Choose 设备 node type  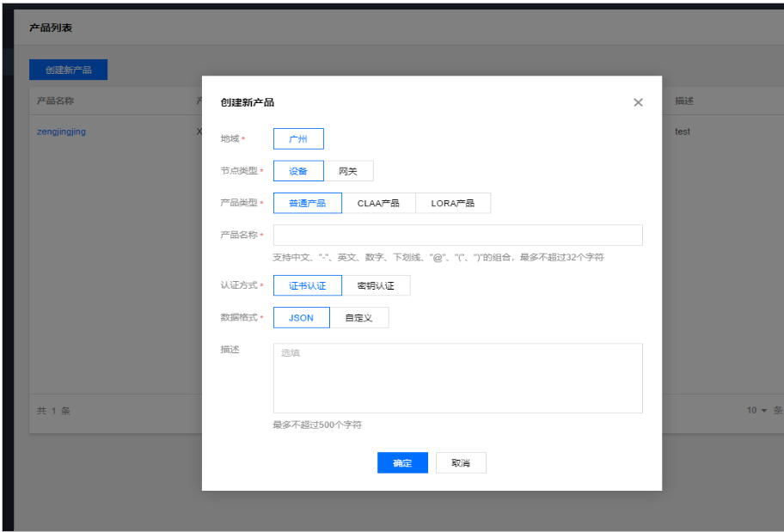[298, 171]
